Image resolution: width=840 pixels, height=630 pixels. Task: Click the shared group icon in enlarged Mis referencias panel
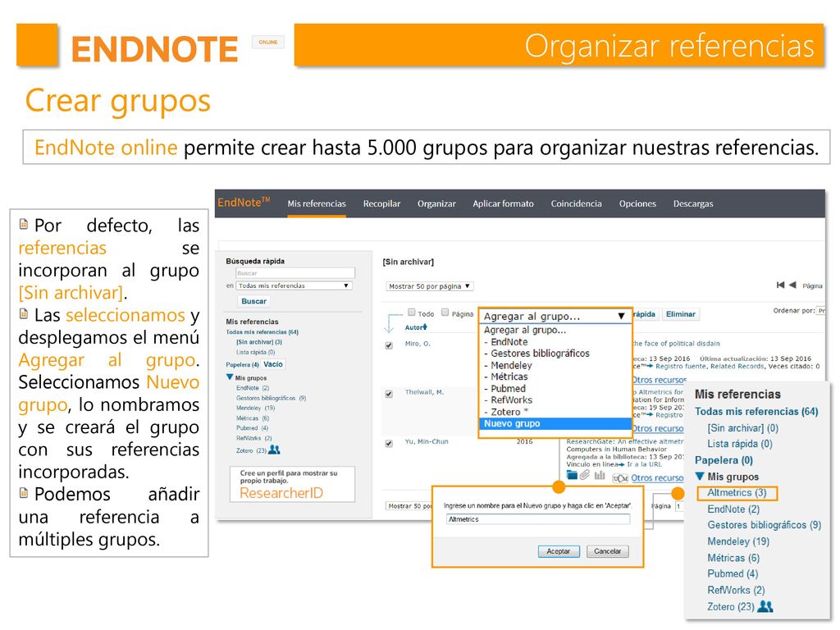pos(765,606)
